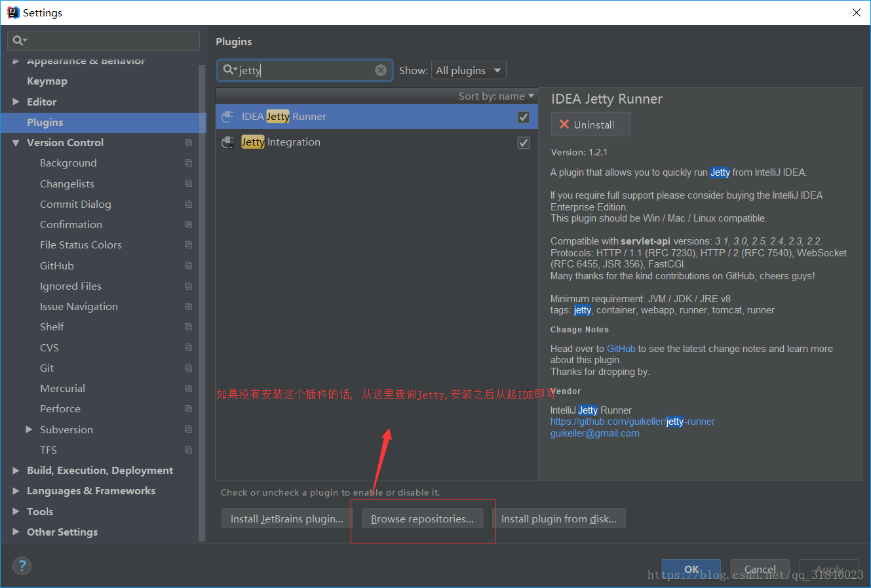Screen dimensions: 871x588
Task: Click the settings tree scrollbar
Action: (202, 303)
